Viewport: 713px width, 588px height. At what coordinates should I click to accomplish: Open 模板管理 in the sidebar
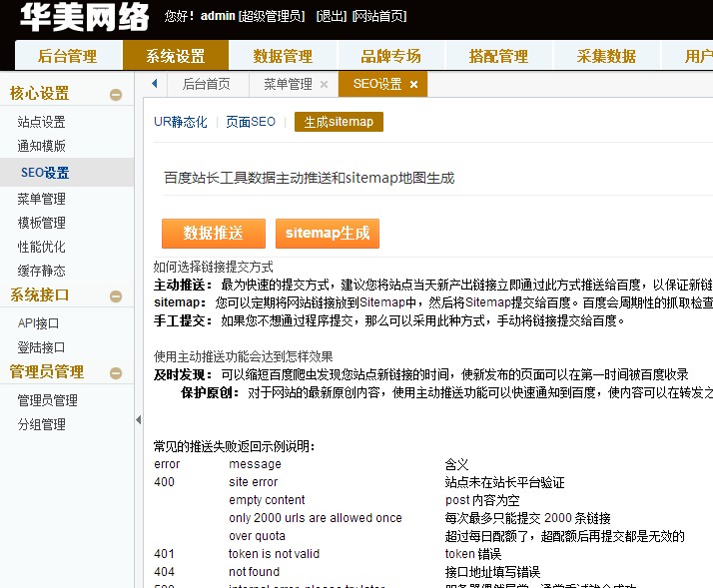41,223
